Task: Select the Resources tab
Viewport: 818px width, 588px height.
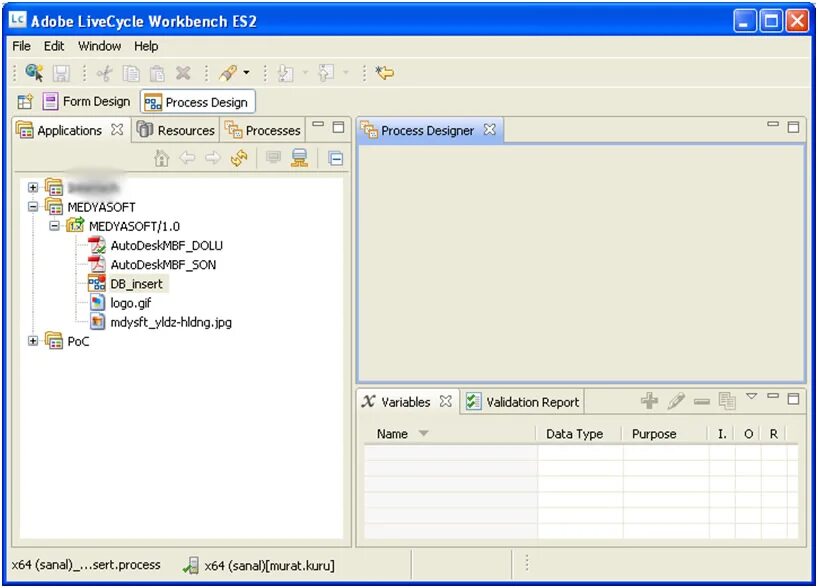Action: tap(175, 130)
